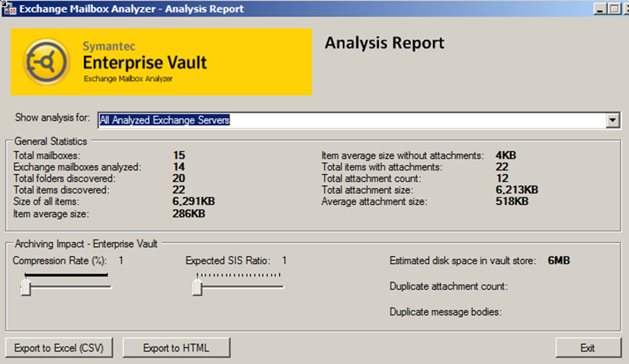The height and width of the screenshot is (364, 629).
Task: Click the 'Duplicate attachment count:' label
Action: [x=448, y=286]
